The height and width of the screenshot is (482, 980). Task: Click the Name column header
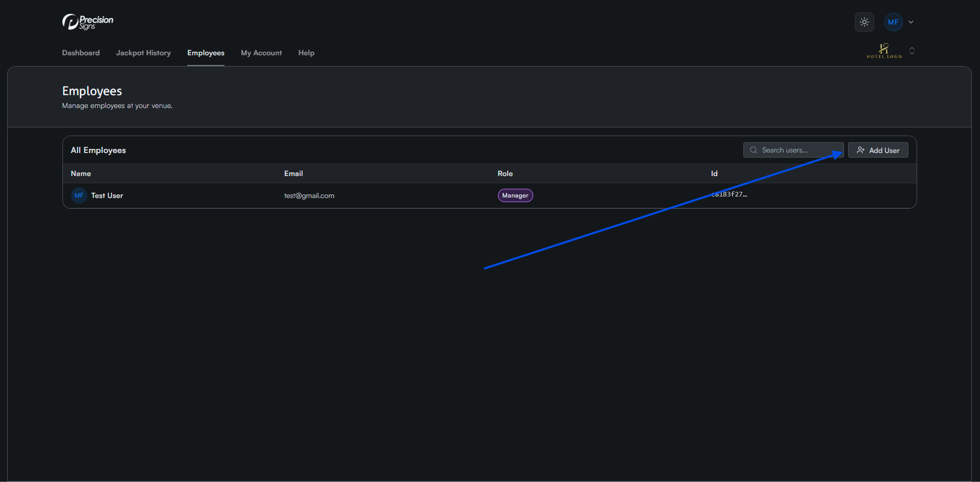(81, 173)
